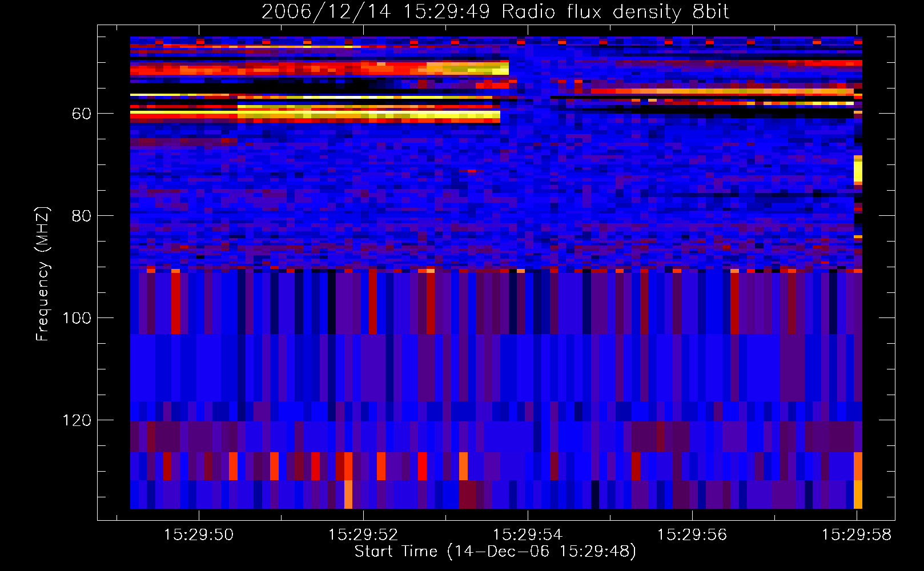Click the 100 frequency tick label
The image size is (924, 571).
77,319
